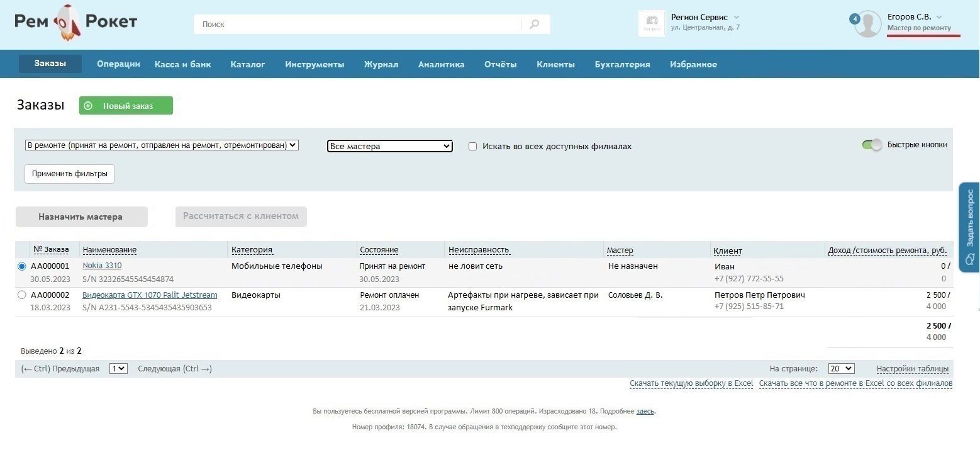
Task: Sort by Состояние column header
Action: pos(379,250)
